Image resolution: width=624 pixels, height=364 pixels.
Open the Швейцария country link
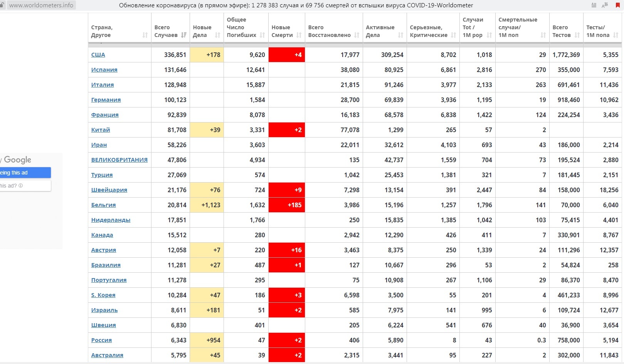click(x=109, y=190)
